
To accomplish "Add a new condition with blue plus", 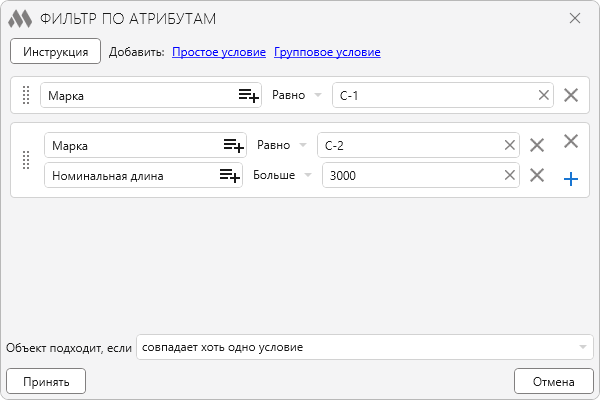I will (571, 179).
